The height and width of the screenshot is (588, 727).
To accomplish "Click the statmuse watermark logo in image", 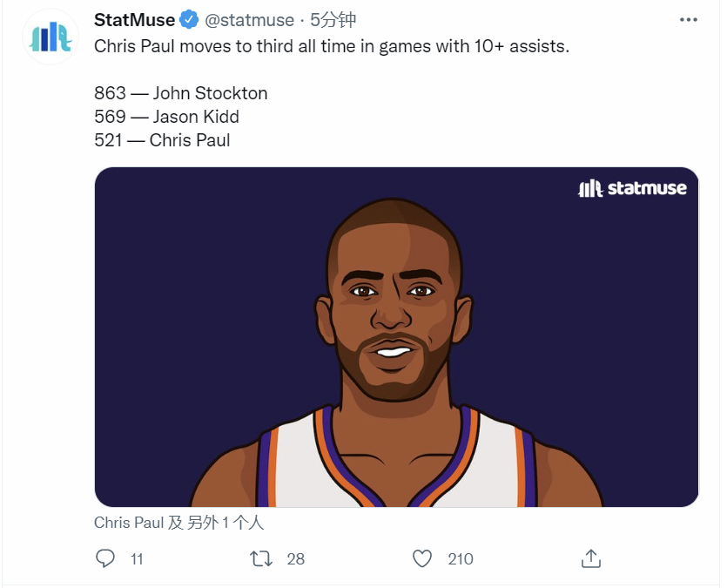I will [632, 188].
